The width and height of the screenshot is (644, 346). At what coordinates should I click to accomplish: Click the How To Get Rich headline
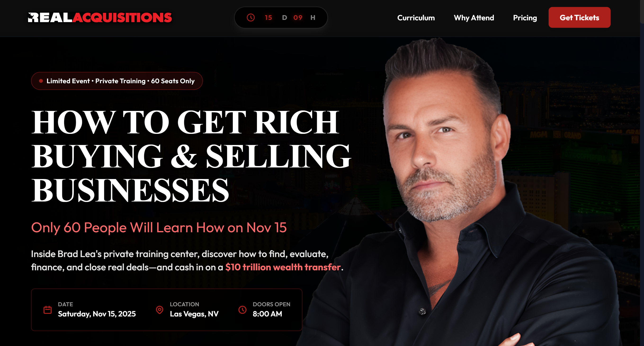pos(191,156)
